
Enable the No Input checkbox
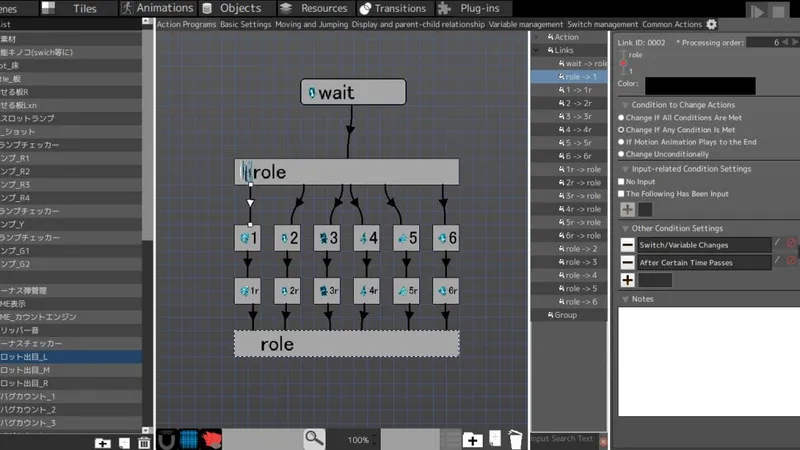tap(621, 181)
